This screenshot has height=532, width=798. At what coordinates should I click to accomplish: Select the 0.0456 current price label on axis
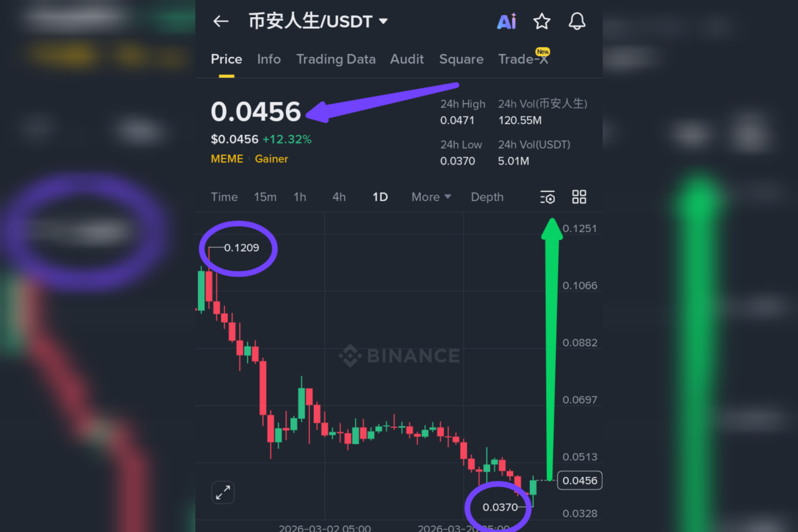(580, 480)
